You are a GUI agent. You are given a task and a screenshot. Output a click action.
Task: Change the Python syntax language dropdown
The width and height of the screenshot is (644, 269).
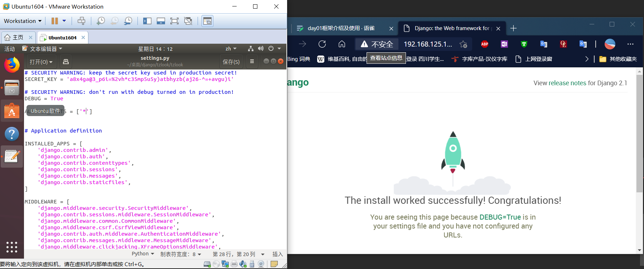143,254
